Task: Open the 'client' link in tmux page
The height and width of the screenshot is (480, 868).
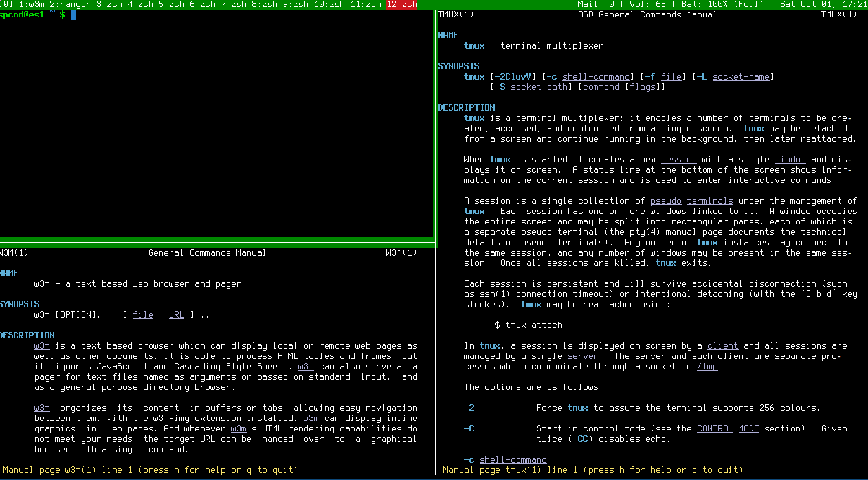Action: click(723, 346)
